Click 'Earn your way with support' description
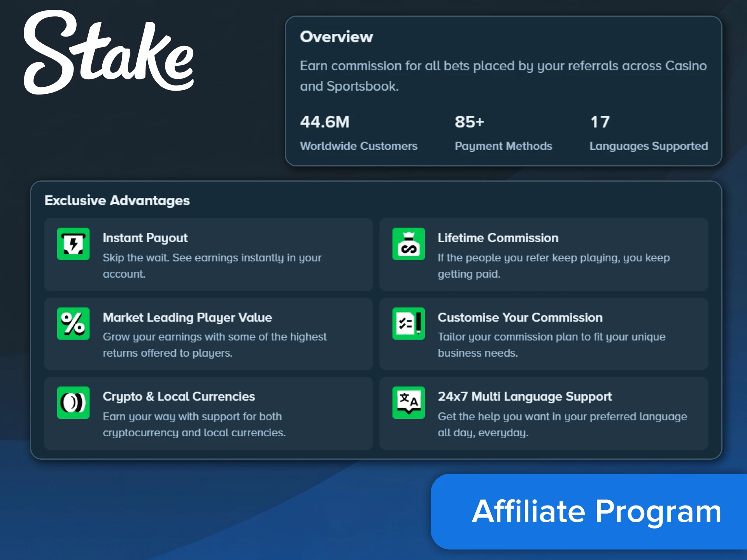 (x=194, y=425)
